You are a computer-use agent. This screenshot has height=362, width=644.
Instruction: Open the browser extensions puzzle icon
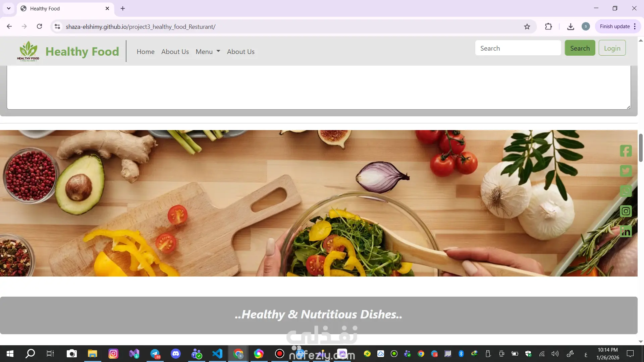[x=548, y=26]
